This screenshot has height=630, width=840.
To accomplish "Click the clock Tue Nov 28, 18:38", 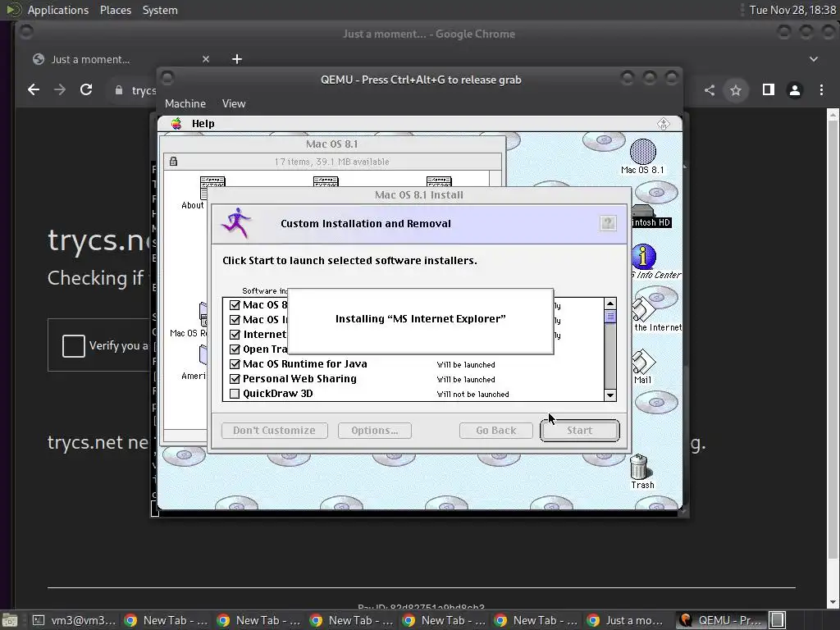I will [x=792, y=10].
